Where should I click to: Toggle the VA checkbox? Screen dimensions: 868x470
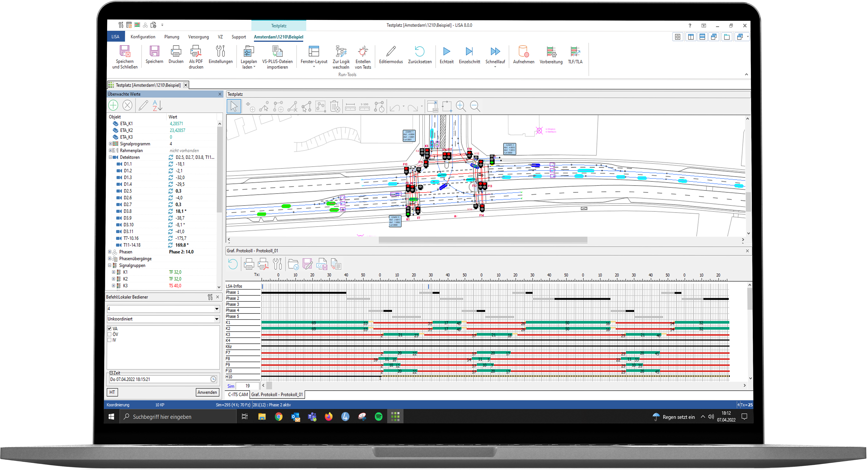pyautogui.click(x=110, y=329)
